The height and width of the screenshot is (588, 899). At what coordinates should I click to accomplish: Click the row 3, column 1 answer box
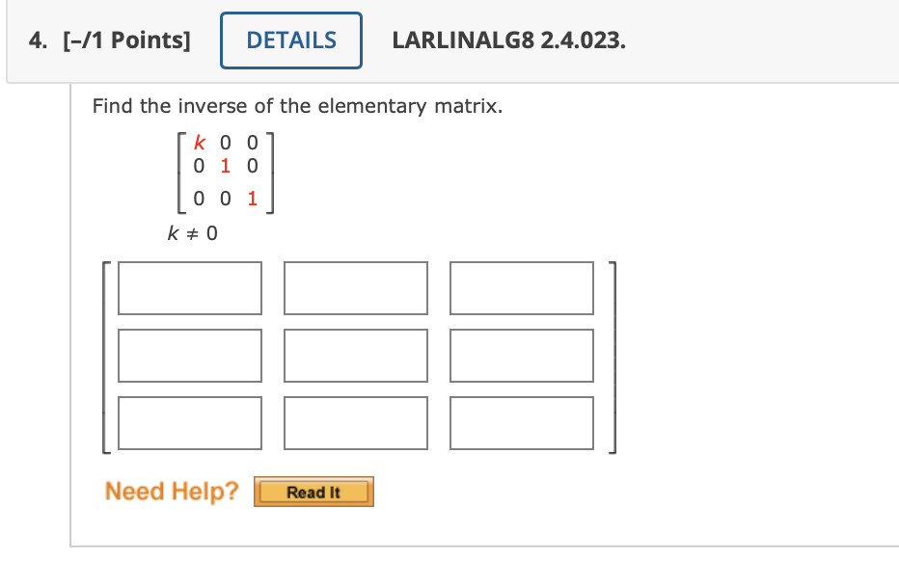[190, 423]
